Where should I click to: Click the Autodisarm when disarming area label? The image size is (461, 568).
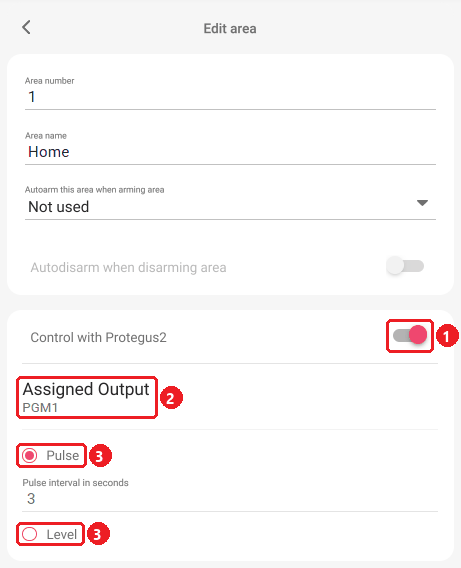pos(129,268)
